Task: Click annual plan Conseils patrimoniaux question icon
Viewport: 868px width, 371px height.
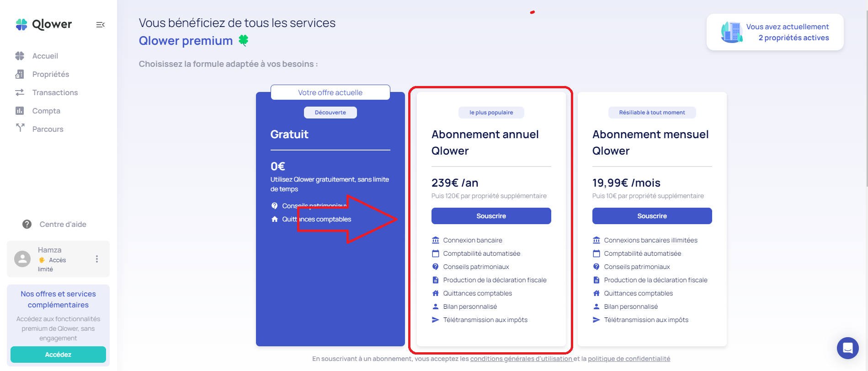Action: pyautogui.click(x=436, y=267)
